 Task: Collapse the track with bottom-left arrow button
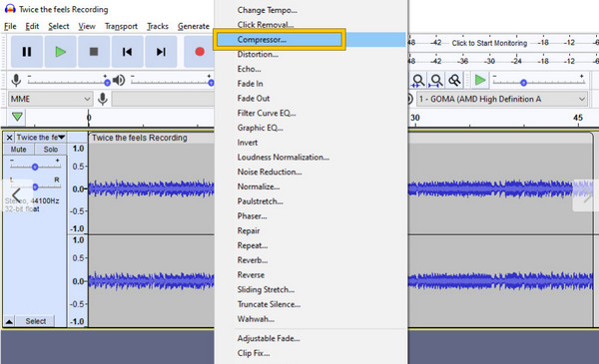pyautogui.click(x=9, y=321)
